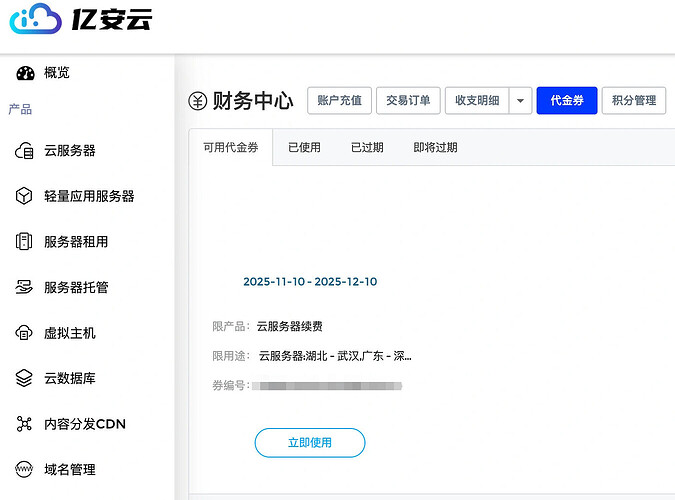The image size is (675, 500).
Task: Click the 内容分发CDN network icon
Action: point(25,424)
